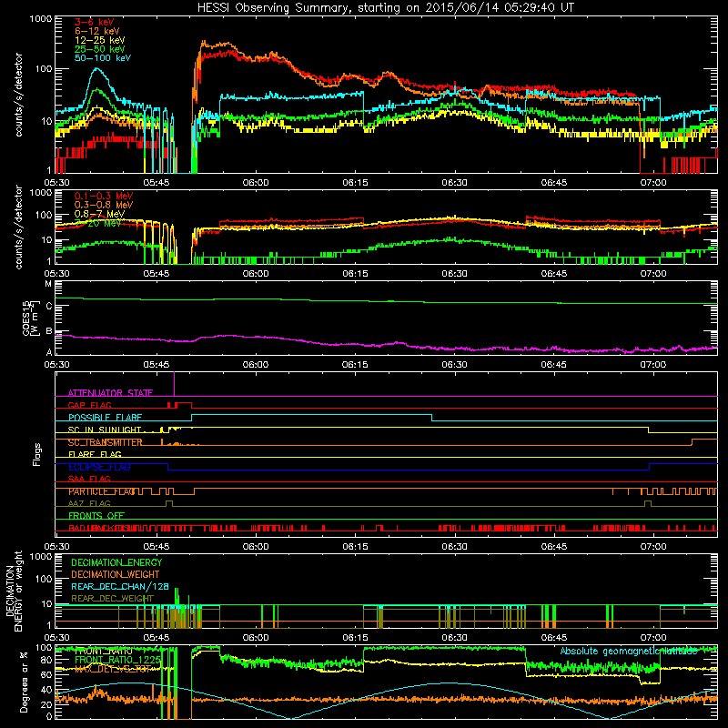
Task: Click the 0.3-0.8 MeV legend label
Action: 103,205
